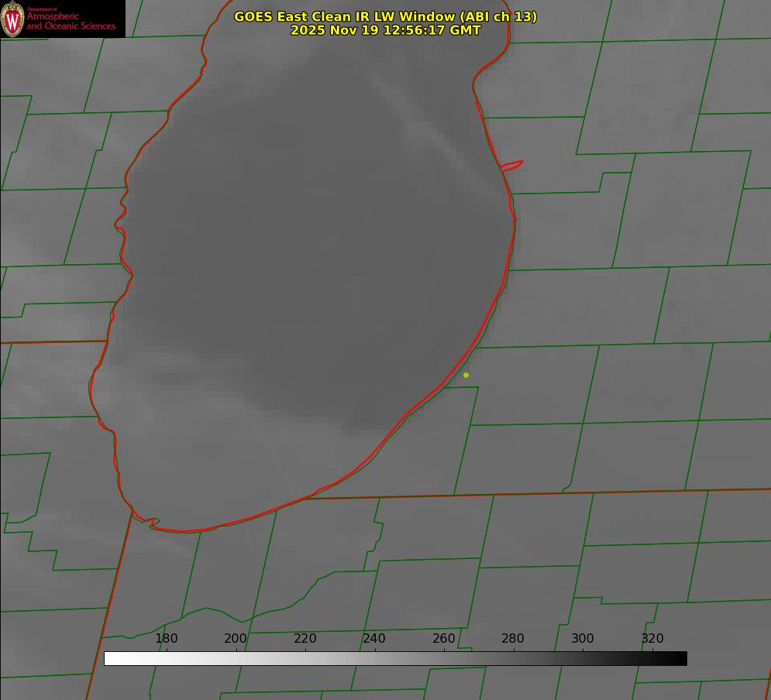
Task: Click the 280 colorbar tick label
Action: pos(513,638)
